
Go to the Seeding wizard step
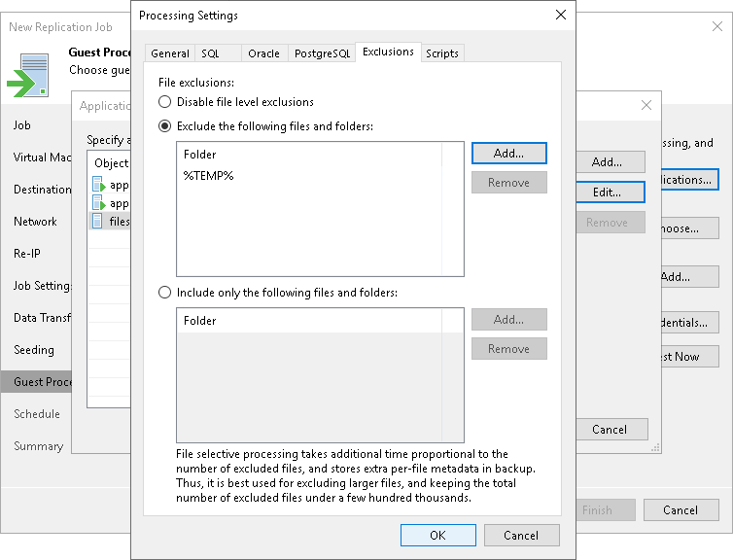34,350
